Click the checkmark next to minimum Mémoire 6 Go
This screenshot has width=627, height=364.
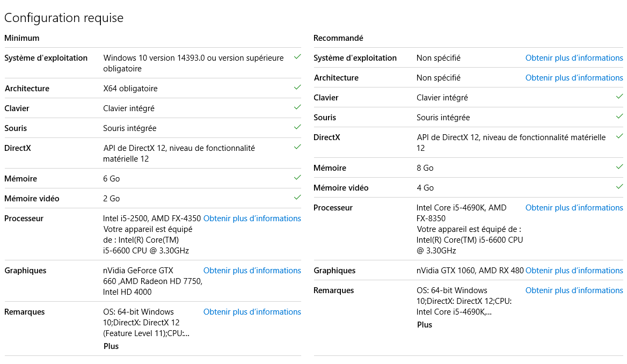297,178
